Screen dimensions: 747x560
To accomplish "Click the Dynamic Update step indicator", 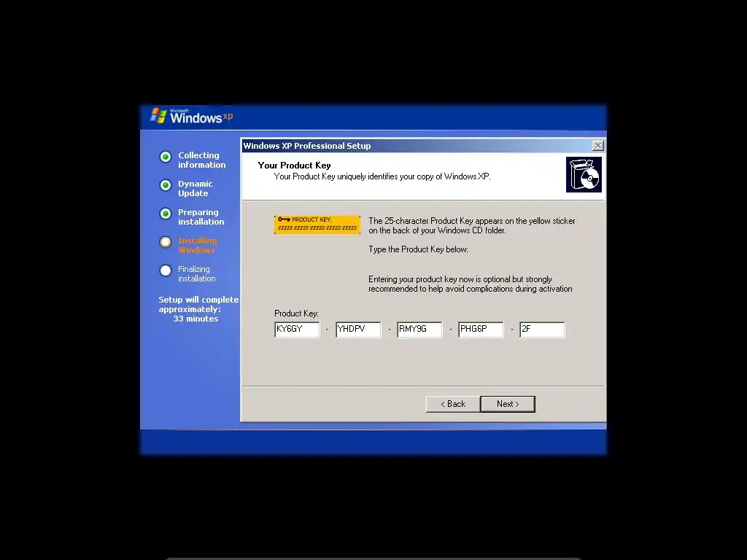I will point(166,185).
